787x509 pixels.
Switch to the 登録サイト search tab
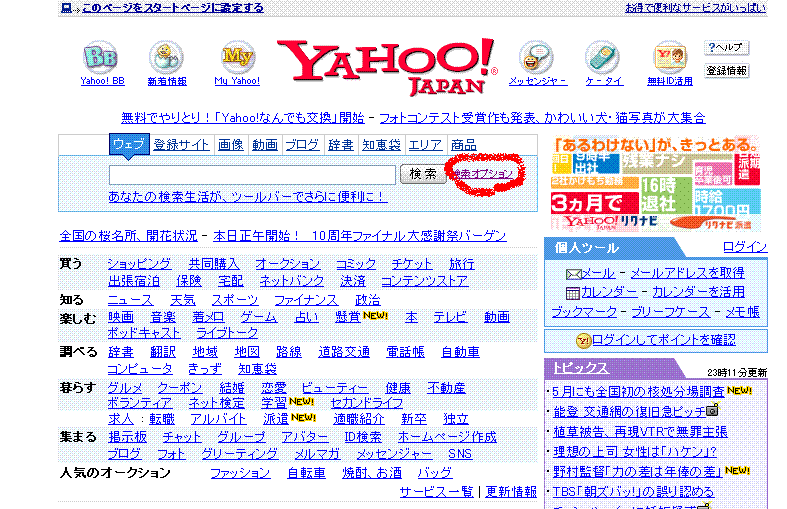click(181, 145)
